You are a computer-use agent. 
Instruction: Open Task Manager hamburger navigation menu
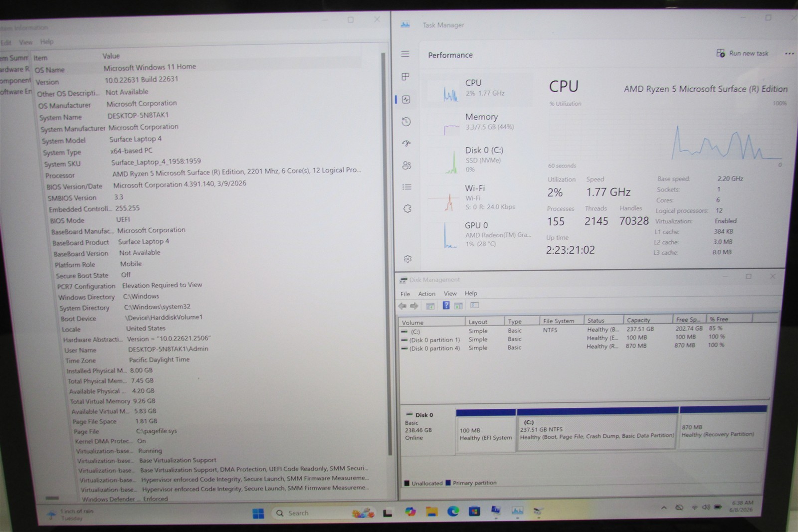tap(405, 54)
